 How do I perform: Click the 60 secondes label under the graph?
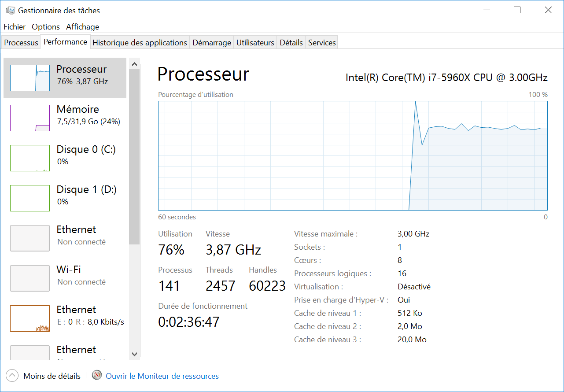point(177,217)
